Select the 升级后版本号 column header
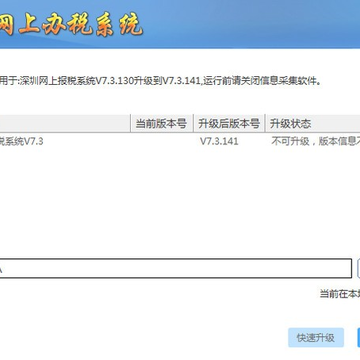Viewport: 360px width, 360px height. pos(229,124)
